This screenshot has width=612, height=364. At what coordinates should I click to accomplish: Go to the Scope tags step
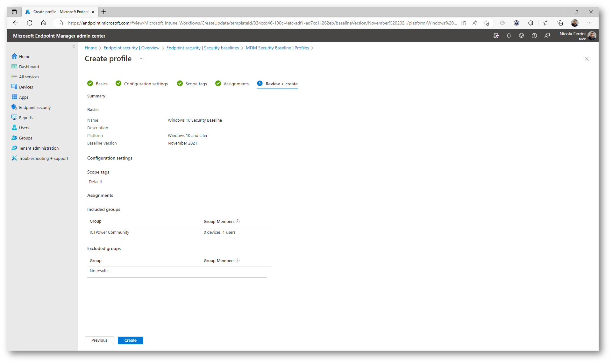point(192,83)
